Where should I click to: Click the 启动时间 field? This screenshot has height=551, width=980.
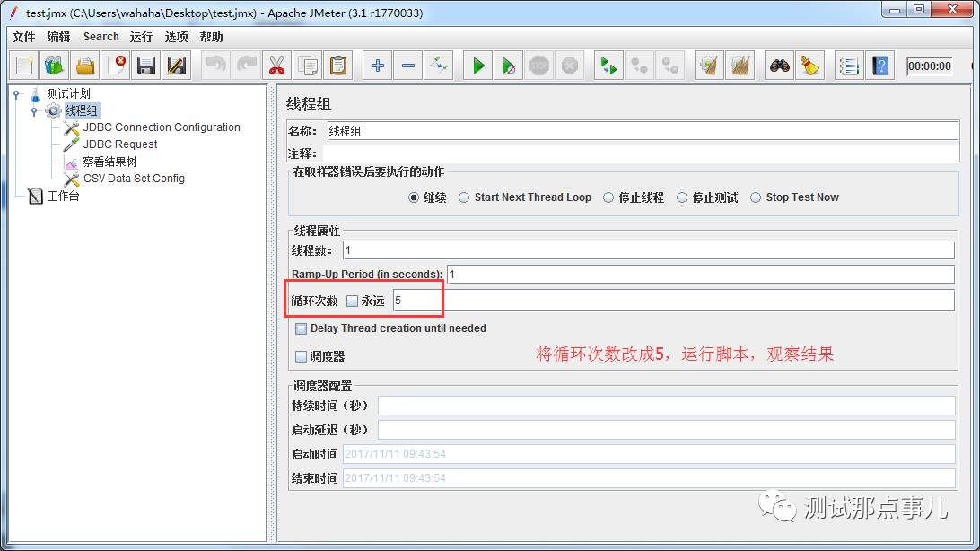click(649, 454)
